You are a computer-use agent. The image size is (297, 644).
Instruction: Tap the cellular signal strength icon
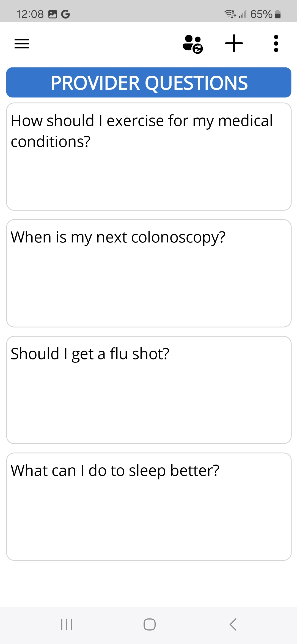243,14
